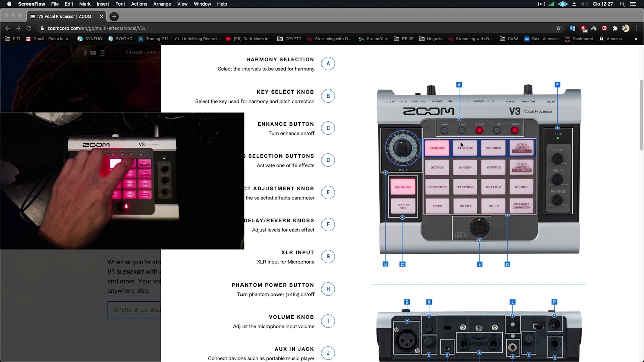
Task: Click the EFFECT ADJUST knob on the diagram
Action: pos(479,228)
